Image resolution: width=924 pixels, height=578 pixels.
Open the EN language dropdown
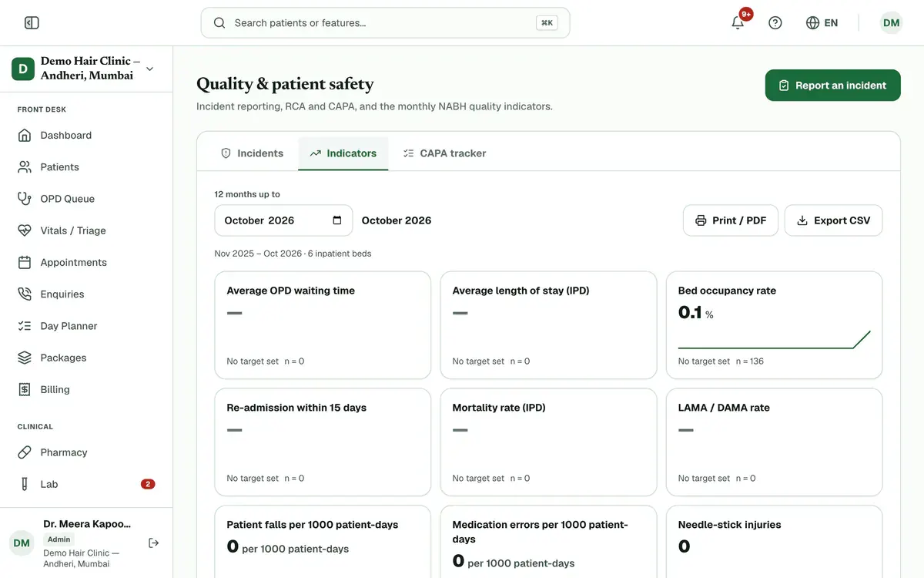(x=822, y=23)
